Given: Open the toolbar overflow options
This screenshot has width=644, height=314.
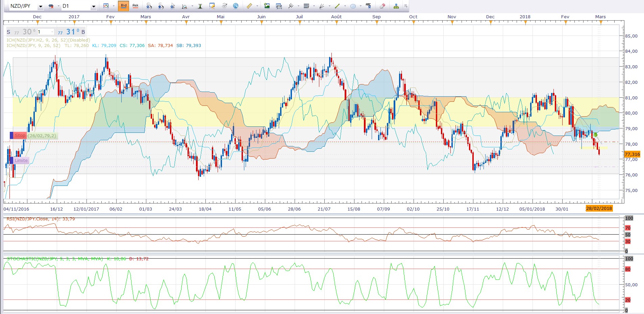Looking at the screenshot, I should (x=406, y=6).
